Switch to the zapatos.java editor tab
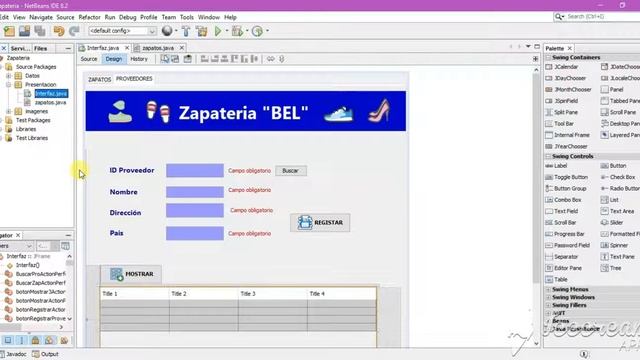640x360 pixels. 158,48
